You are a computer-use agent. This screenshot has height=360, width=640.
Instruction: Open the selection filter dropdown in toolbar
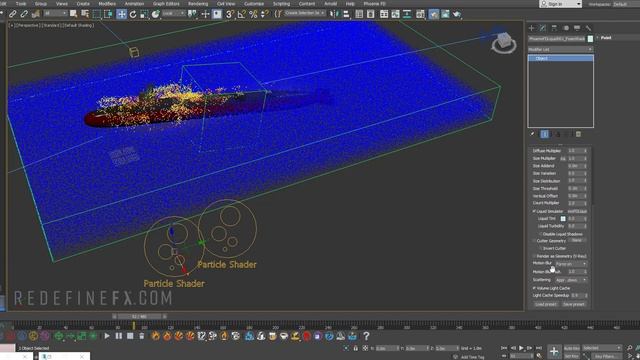(55, 14)
